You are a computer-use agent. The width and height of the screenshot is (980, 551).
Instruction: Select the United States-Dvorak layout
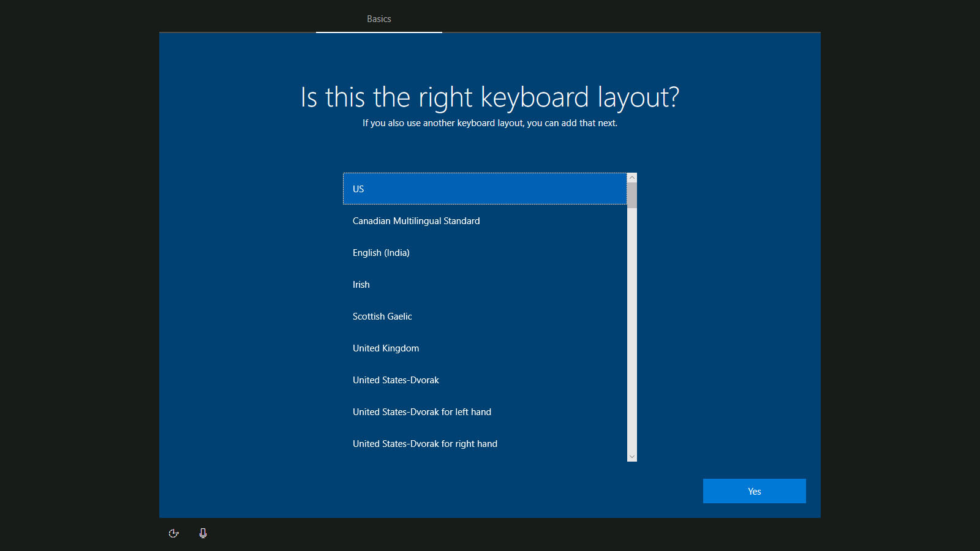[396, 380]
